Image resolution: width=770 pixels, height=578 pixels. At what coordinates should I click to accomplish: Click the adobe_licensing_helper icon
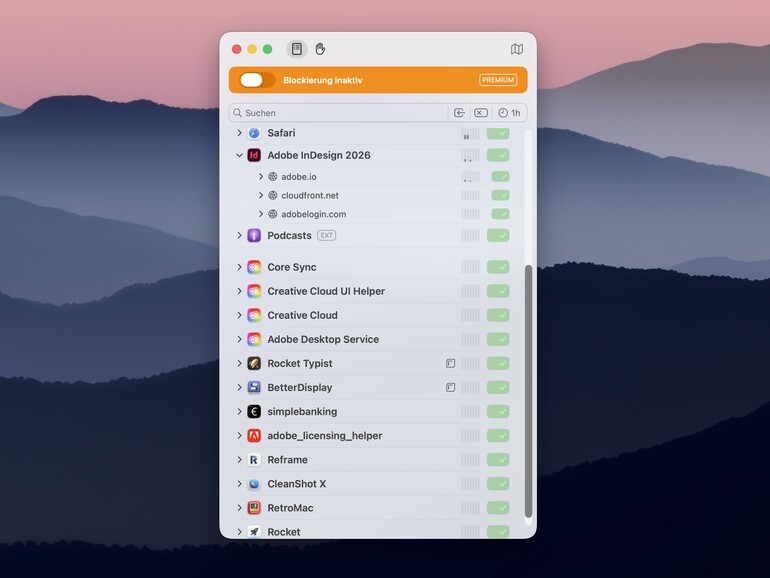pos(254,436)
